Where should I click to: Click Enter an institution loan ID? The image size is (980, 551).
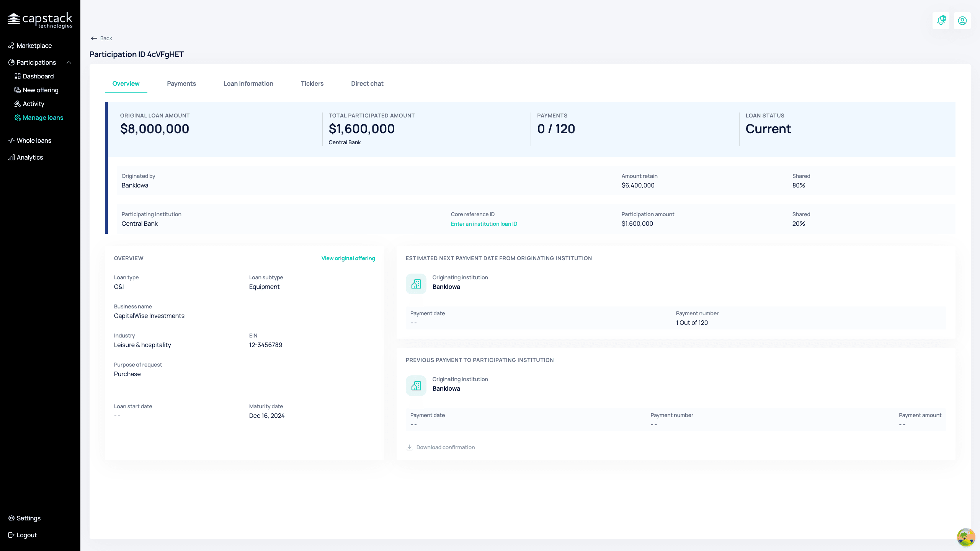tap(484, 224)
